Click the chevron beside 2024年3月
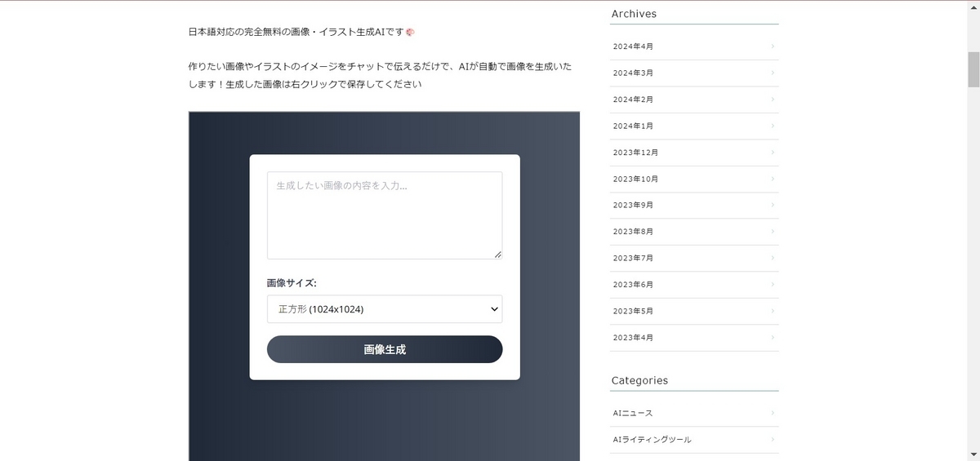Viewport: 980px width, 461px height. pos(773,73)
